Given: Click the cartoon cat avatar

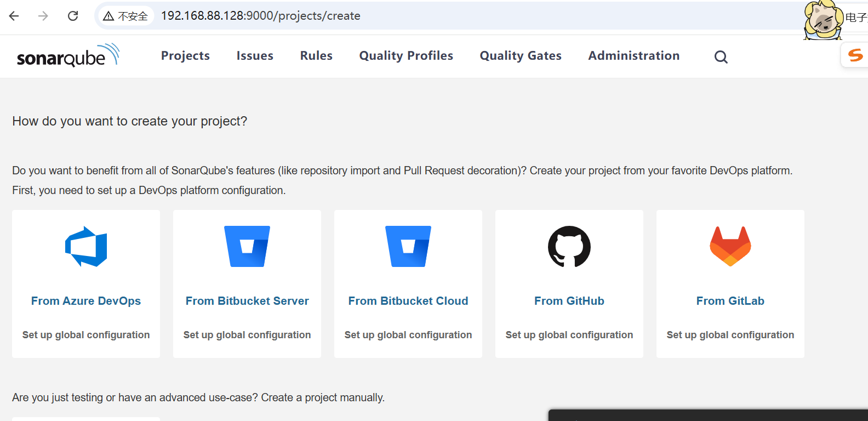Looking at the screenshot, I should 823,20.
